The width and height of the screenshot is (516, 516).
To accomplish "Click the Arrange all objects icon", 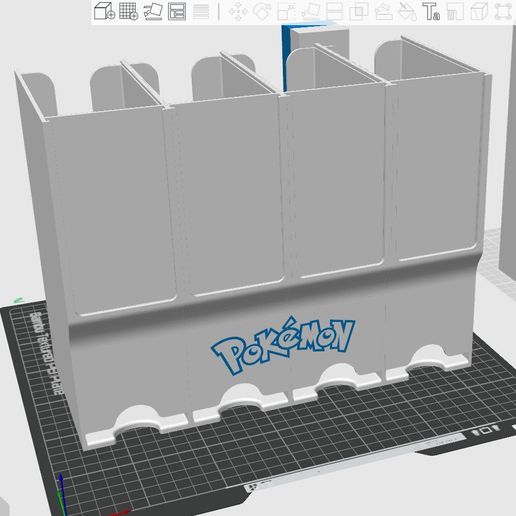I will pos(177,11).
